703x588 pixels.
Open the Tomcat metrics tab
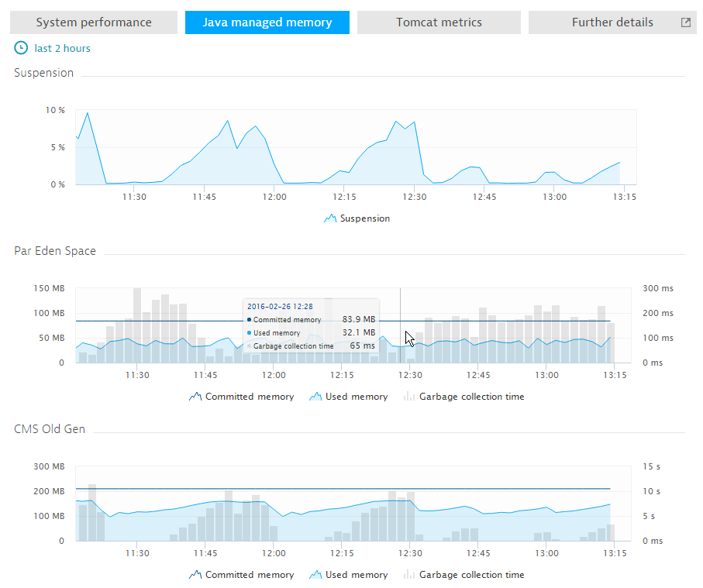[x=439, y=22]
